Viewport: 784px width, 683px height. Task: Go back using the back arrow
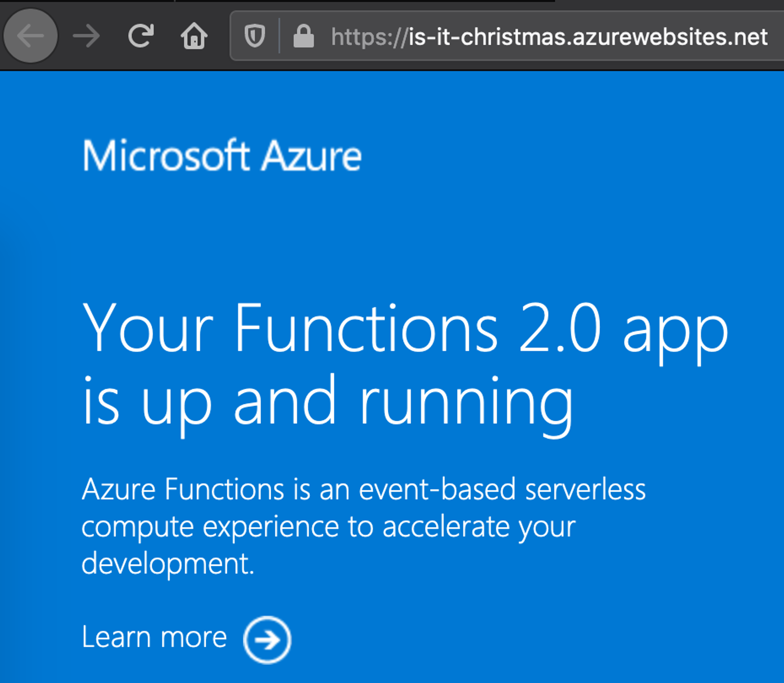click(30, 36)
